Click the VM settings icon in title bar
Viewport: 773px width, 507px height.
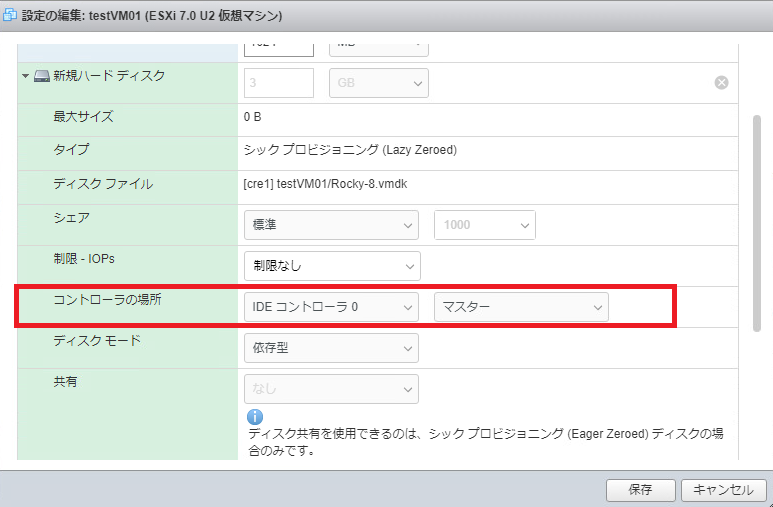(x=11, y=17)
